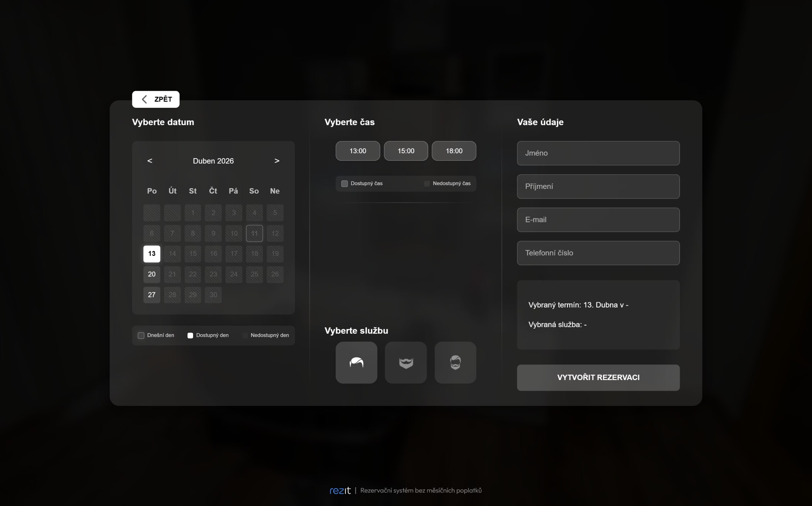Click the Telefonní číslo field
Image resolution: width=812 pixels, height=506 pixels.
pyautogui.click(x=598, y=253)
